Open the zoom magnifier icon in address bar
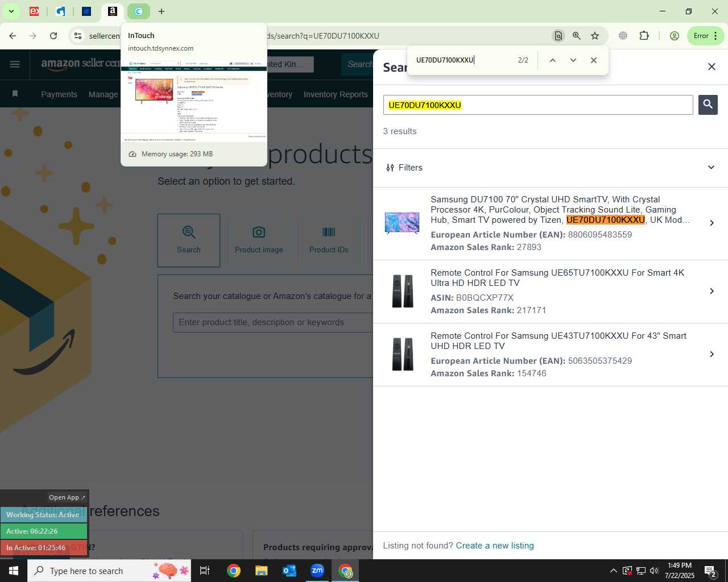Viewport: 728px width, 582px height. 577,36
